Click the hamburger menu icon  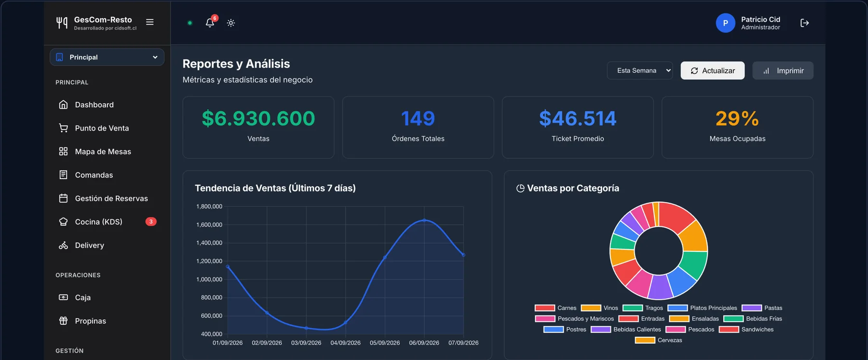click(x=150, y=22)
